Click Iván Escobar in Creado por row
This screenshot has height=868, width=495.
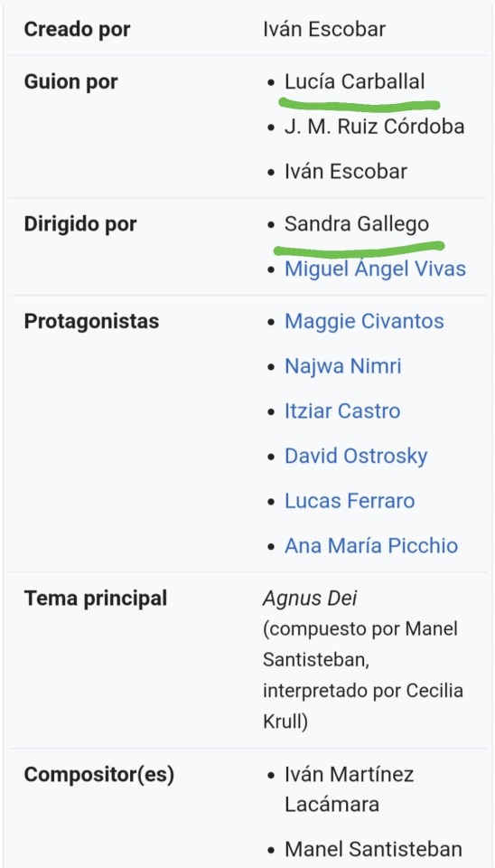pyautogui.click(x=324, y=29)
